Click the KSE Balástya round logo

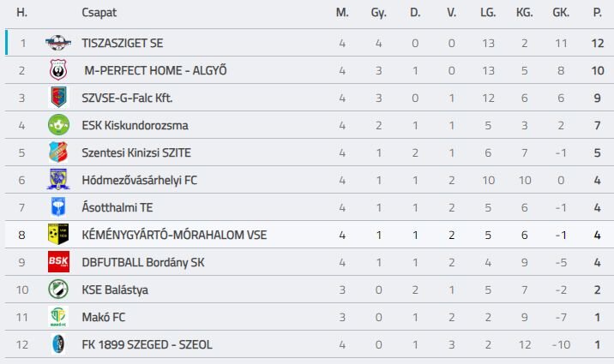point(58,289)
